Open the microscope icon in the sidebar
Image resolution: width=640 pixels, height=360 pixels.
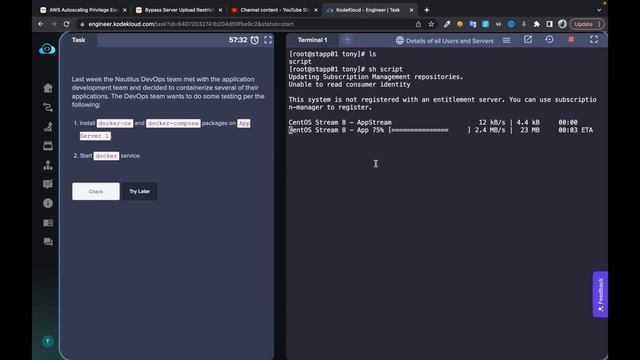[x=48, y=127]
